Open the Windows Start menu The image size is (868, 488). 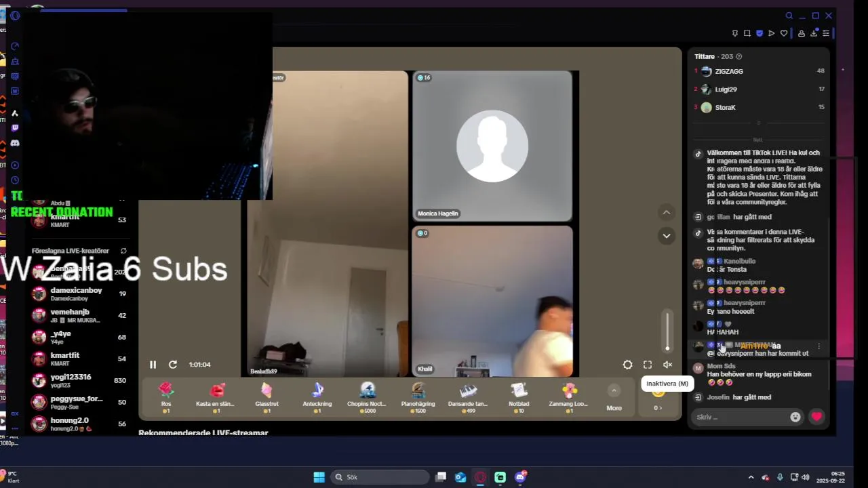point(319,477)
